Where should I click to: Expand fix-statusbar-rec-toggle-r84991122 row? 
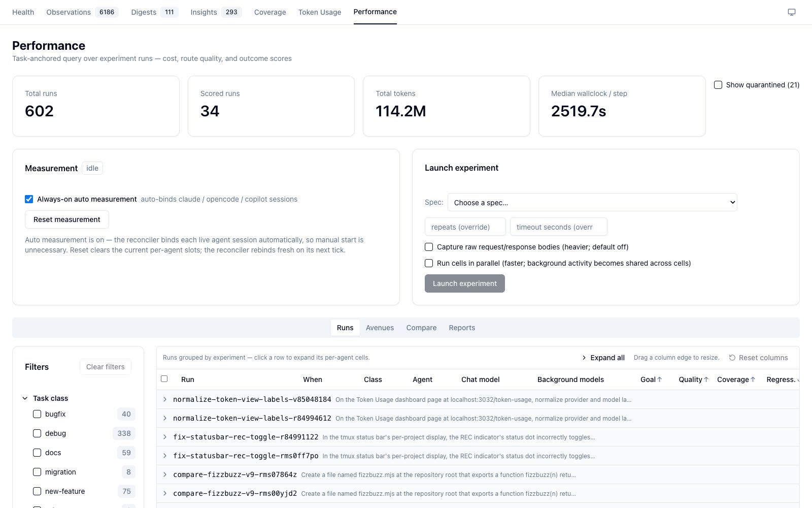(x=165, y=437)
